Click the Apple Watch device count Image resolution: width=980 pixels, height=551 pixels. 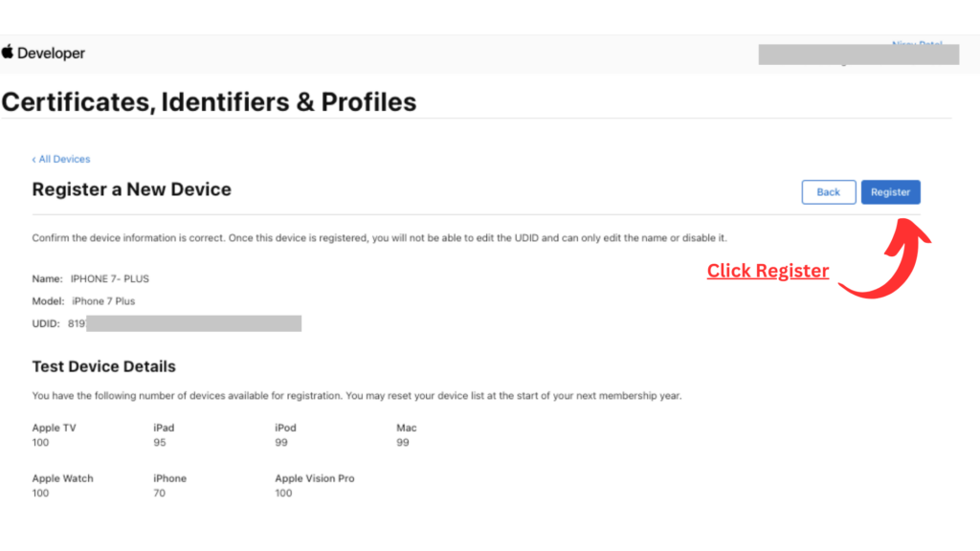40,493
